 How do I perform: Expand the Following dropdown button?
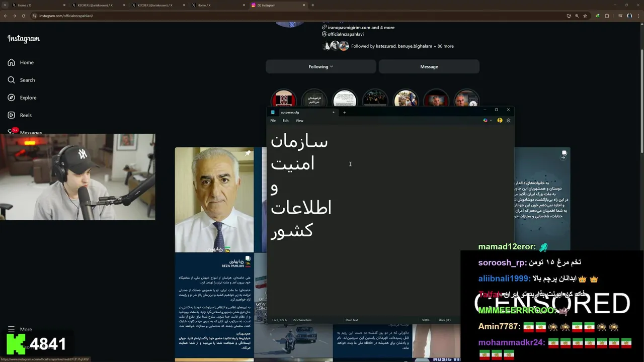320,66
